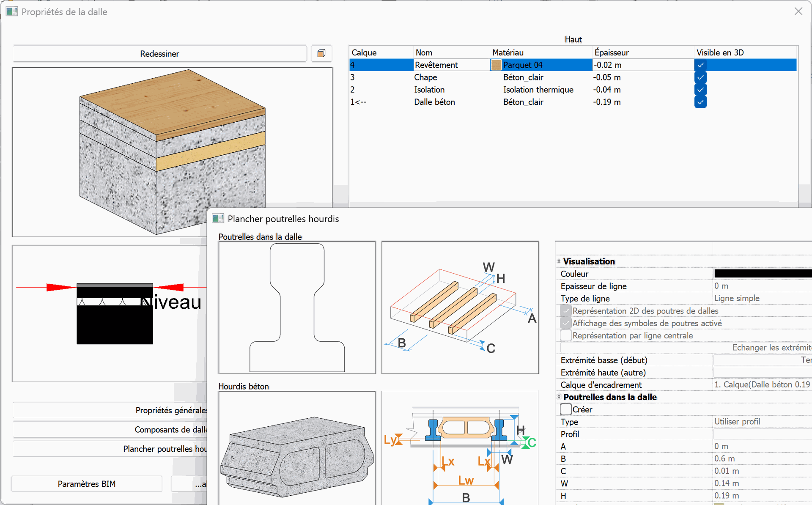Collapse the Visualisation section

pos(559,261)
